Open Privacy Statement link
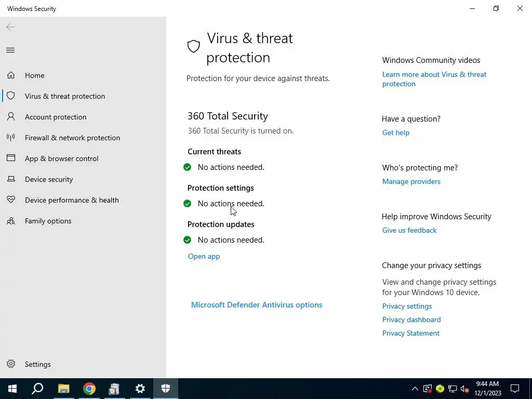This screenshot has width=532, height=399. (410, 333)
